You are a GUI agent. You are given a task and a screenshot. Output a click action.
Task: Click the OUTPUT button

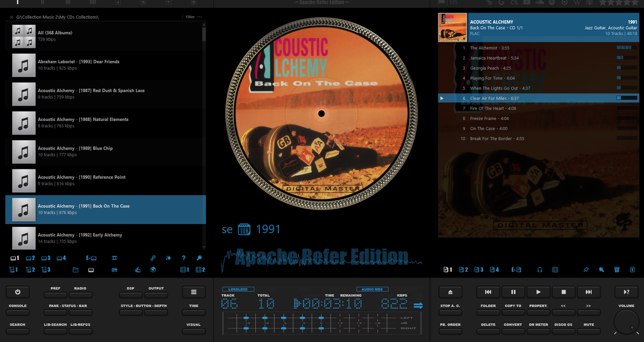pos(156,295)
